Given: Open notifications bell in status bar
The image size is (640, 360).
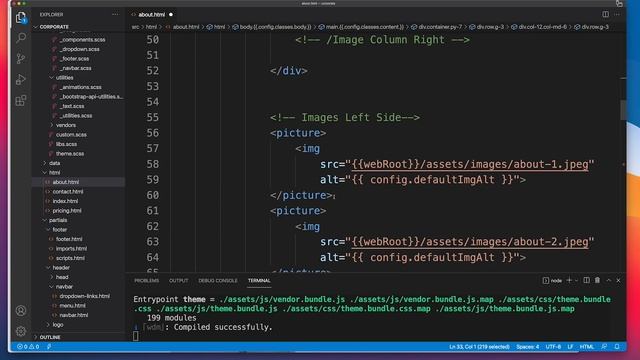Looking at the screenshot, I should [617, 347].
